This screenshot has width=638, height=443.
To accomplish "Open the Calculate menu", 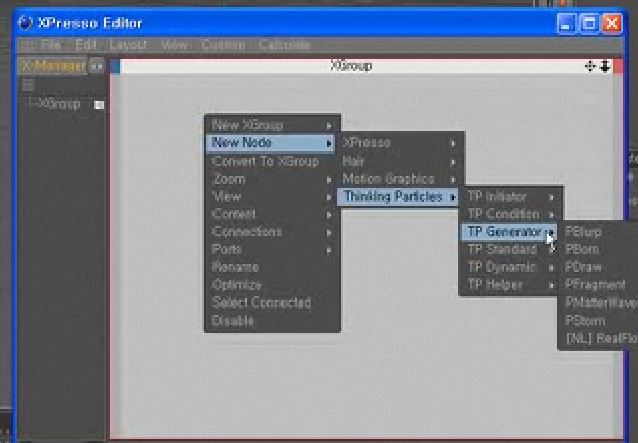I will coord(284,44).
